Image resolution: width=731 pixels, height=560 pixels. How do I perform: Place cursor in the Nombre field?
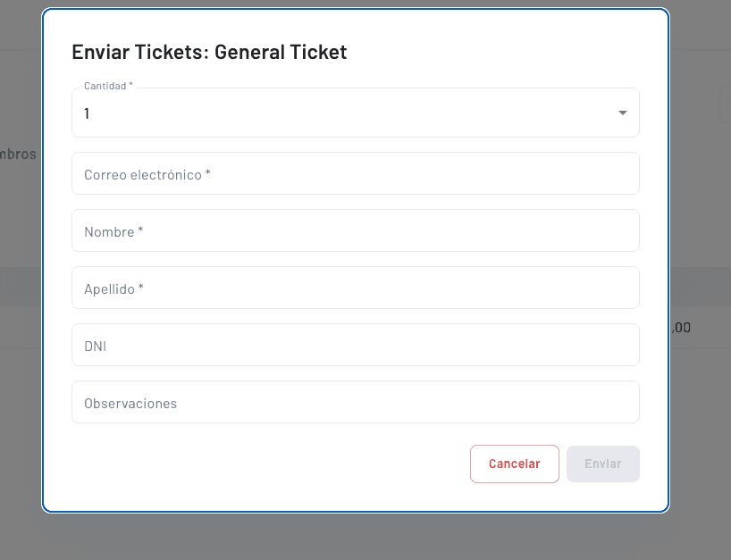(356, 230)
